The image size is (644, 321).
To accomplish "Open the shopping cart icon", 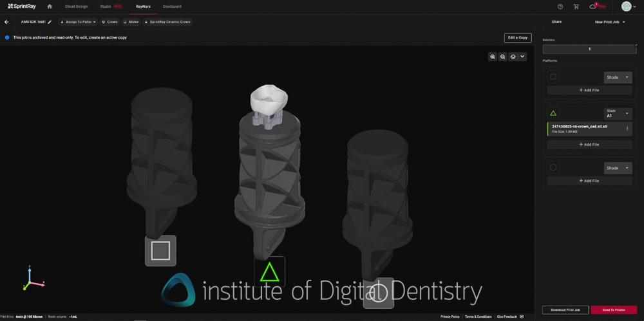I will (576, 6).
